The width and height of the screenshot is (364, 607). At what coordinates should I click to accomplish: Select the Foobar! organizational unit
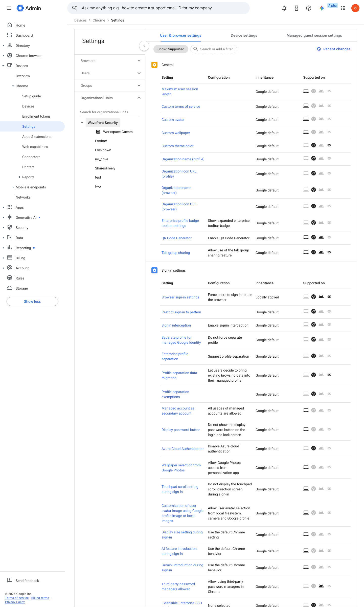pyautogui.click(x=101, y=141)
